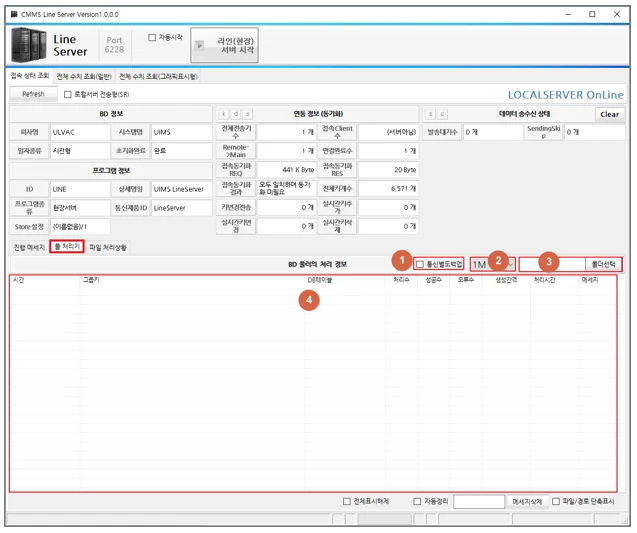637x533 pixels.
Task: Click the LineServer product ID value
Action: (x=182, y=208)
